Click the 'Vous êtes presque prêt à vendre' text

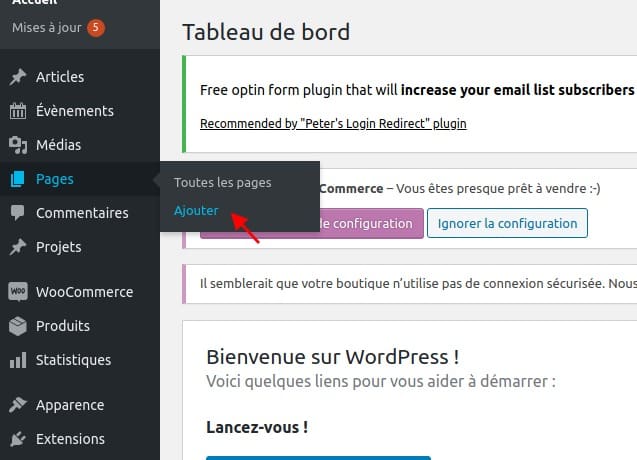click(498, 189)
